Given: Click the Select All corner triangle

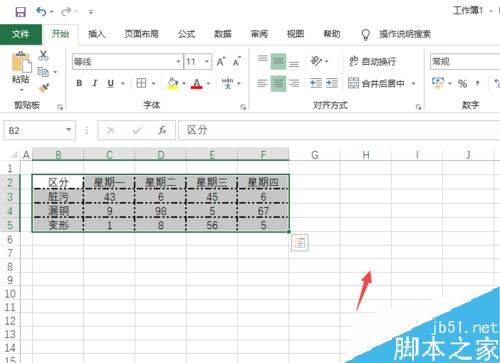Looking at the screenshot, I should click(x=14, y=154).
